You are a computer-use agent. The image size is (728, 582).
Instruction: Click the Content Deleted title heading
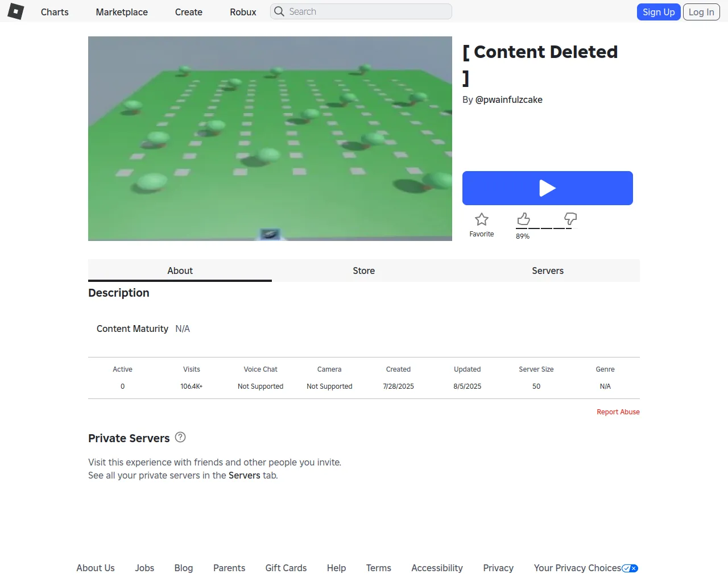pyautogui.click(x=540, y=64)
